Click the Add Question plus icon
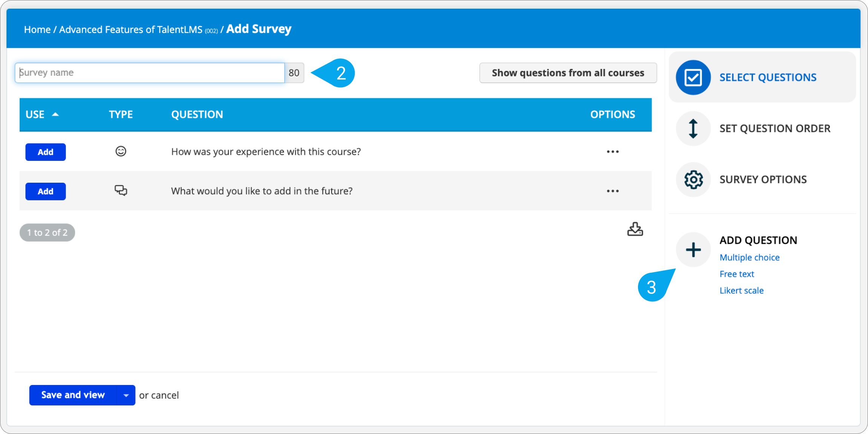This screenshot has height=434, width=868. [x=693, y=250]
